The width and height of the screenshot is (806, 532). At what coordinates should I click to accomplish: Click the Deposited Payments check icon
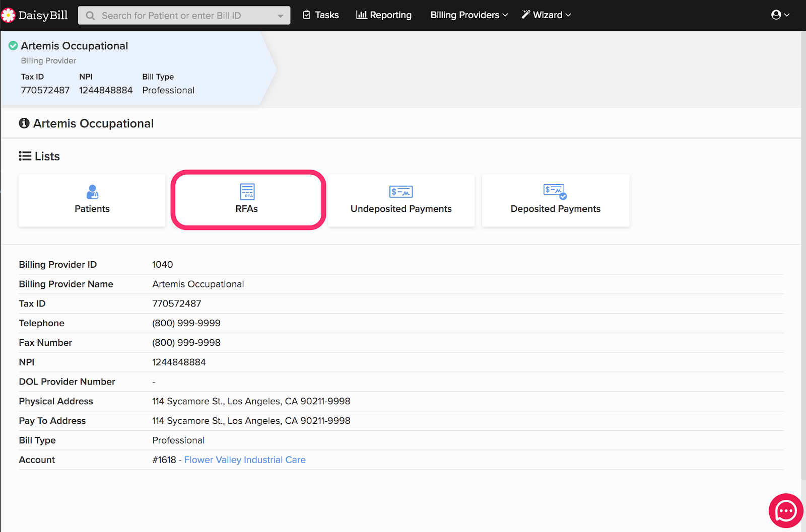click(555, 192)
